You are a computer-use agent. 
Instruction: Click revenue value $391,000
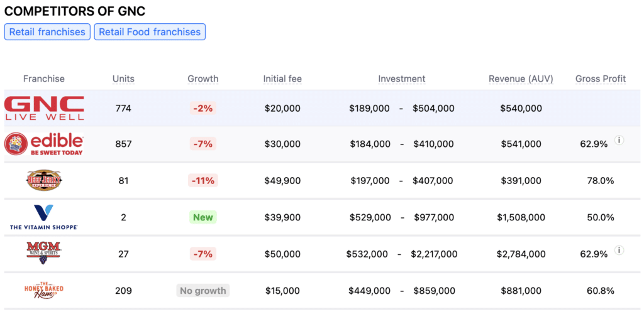pyautogui.click(x=521, y=181)
